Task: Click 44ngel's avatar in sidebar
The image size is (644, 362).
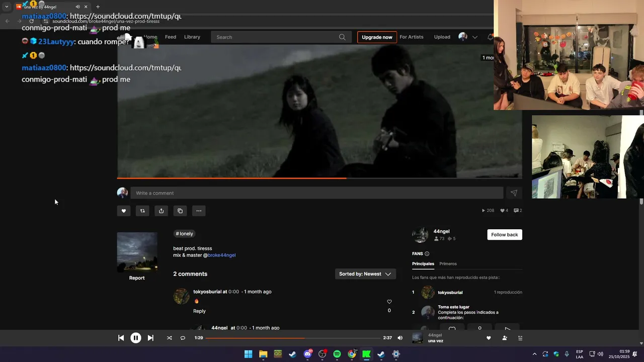Action: click(420, 235)
